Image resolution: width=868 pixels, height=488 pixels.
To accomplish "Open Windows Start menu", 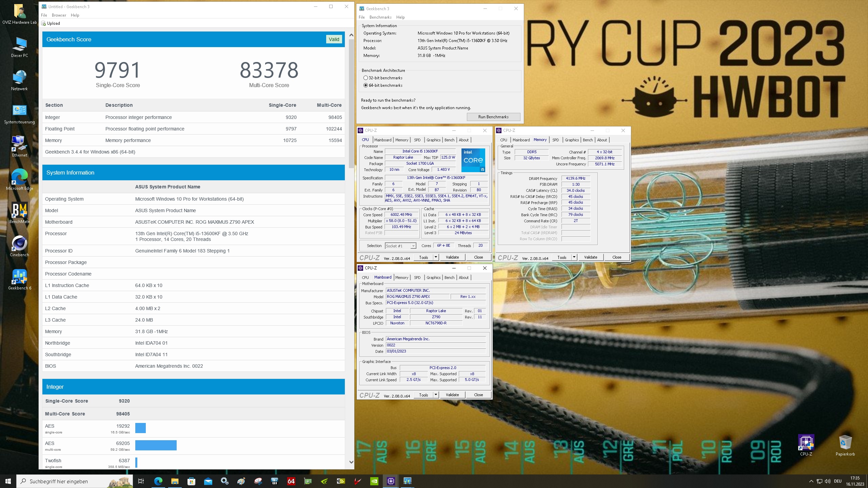I will click(x=8, y=481).
